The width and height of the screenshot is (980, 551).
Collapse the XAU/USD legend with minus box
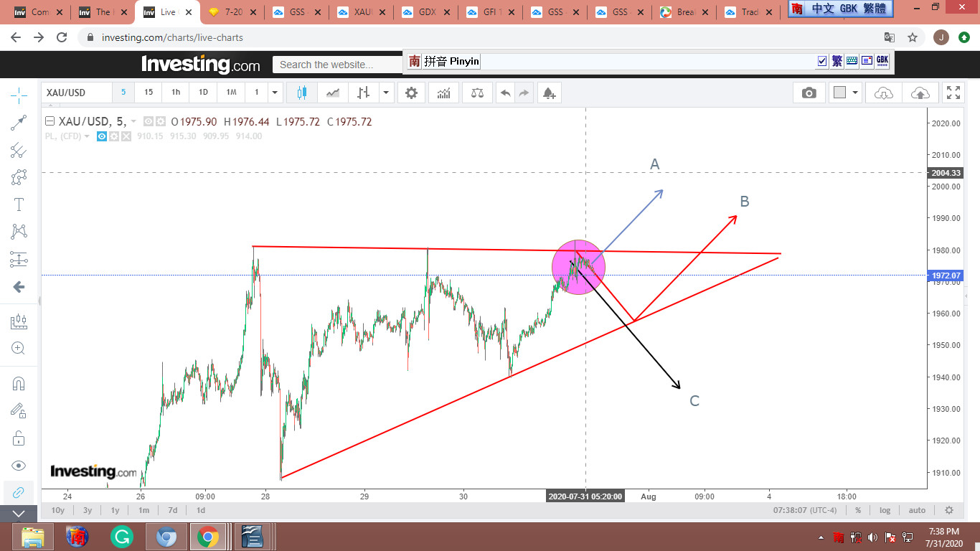click(x=50, y=121)
